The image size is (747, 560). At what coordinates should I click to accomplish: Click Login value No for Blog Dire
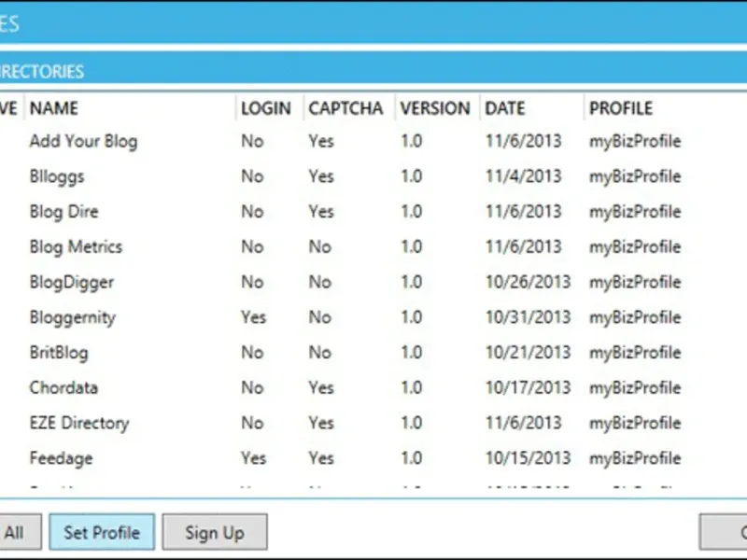[x=252, y=212]
